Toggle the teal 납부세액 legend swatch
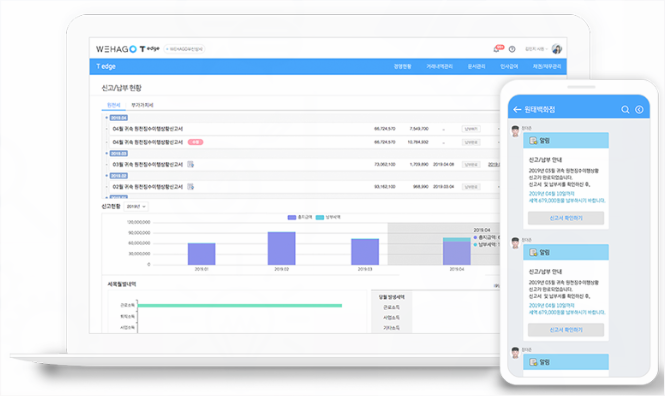Image resolution: width=665 pixels, height=396 pixels. click(x=320, y=217)
